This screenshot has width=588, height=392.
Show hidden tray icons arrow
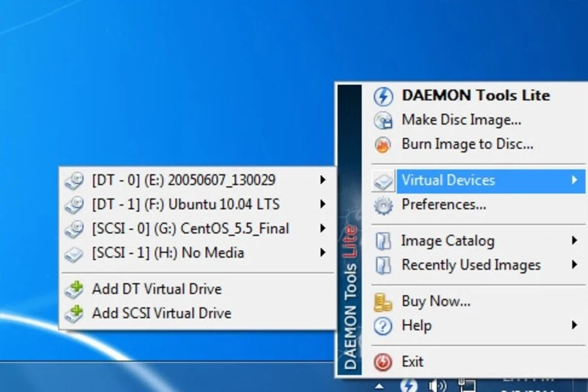[380, 385]
